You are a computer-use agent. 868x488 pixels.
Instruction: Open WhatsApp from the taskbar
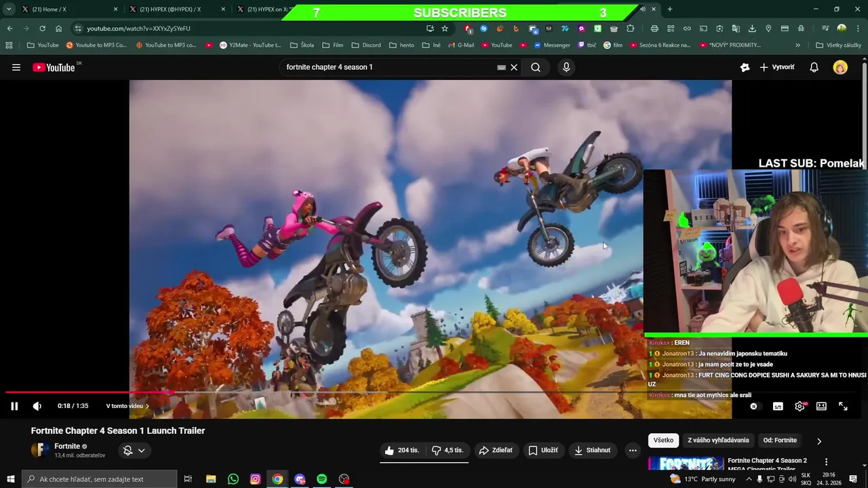pyautogui.click(x=233, y=479)
